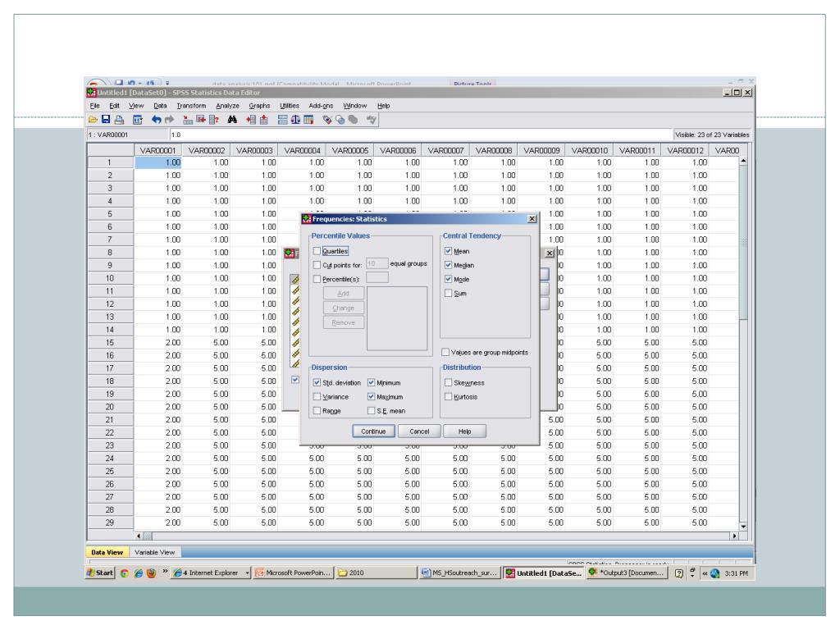
Task: Click the Cut points number field
Action: (x=377, y=263)
